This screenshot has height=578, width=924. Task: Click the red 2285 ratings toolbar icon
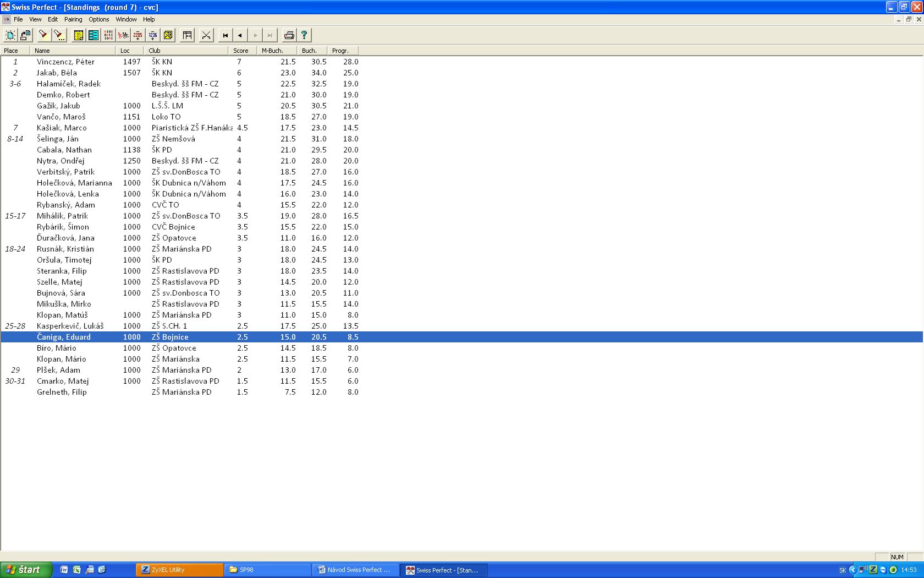coord(138,35)
